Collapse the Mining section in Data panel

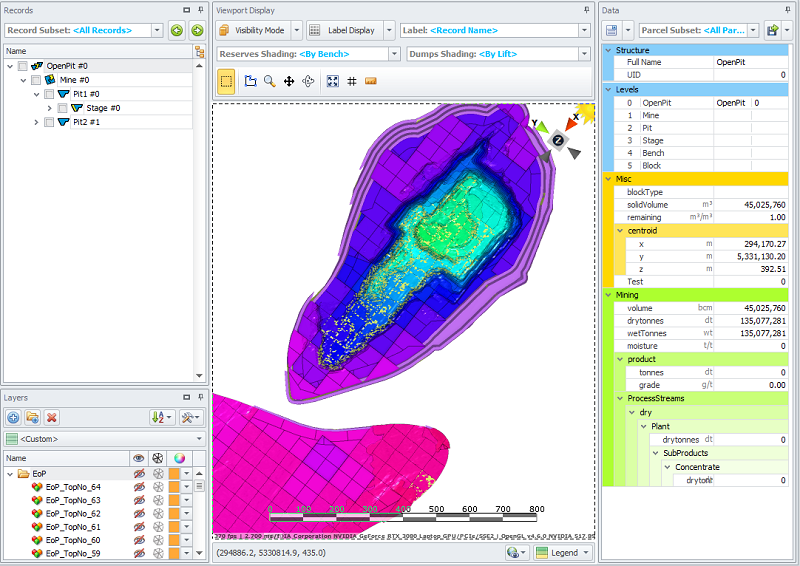[x=608, y=295]
